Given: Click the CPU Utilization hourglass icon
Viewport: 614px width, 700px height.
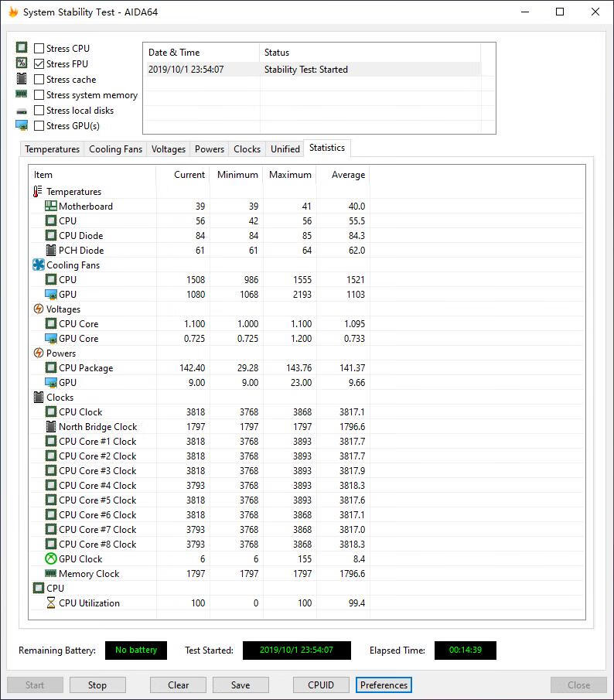Looking at the screenshot, I should (51, 603).
